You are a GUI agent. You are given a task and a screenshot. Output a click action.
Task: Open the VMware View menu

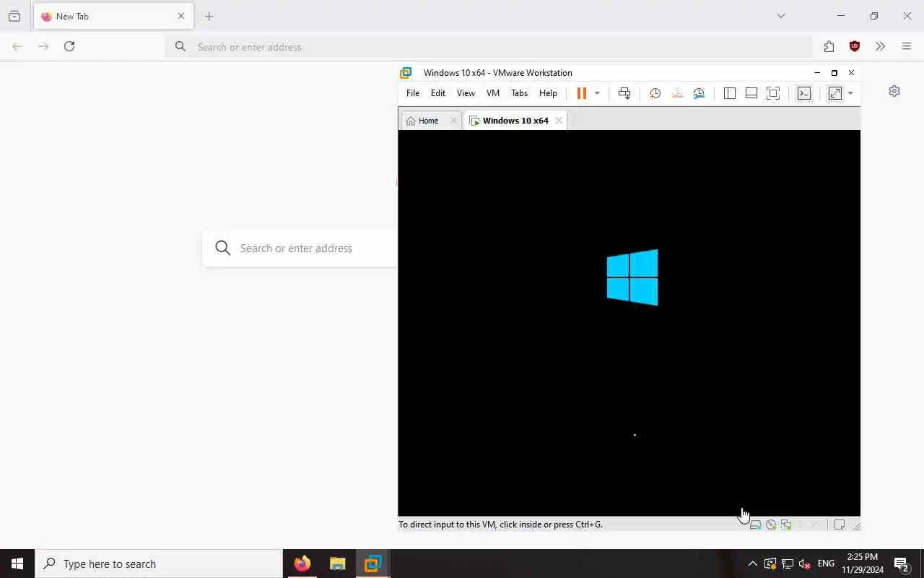tap(466, 93)
